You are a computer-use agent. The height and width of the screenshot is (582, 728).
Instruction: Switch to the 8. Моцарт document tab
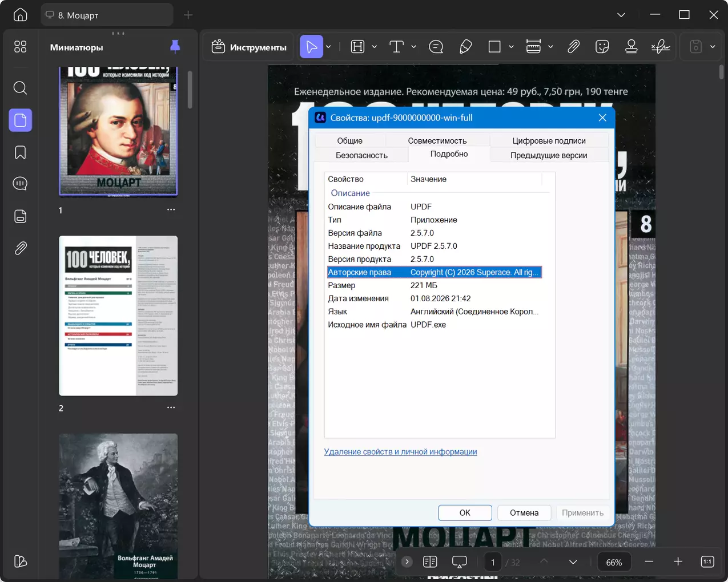point(107,15)
